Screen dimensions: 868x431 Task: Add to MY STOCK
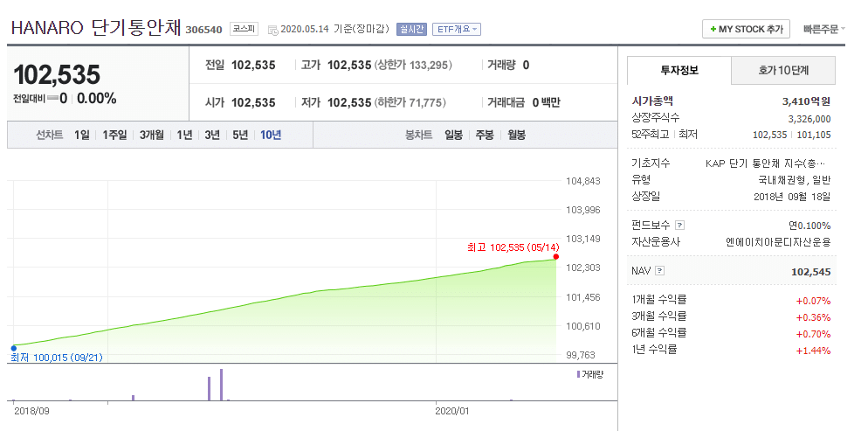[746, 30]
